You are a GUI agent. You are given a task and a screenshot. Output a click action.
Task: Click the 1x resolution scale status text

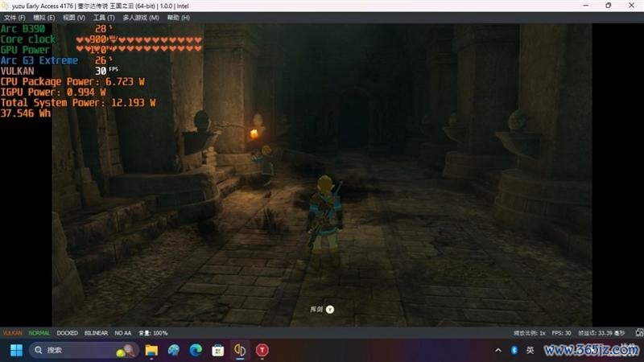530,333
